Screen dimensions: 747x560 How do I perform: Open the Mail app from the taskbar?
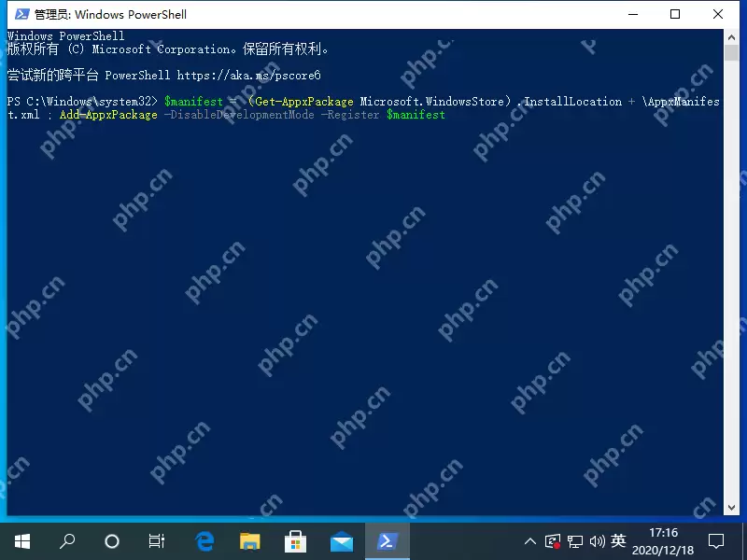(x=341, y=541)
